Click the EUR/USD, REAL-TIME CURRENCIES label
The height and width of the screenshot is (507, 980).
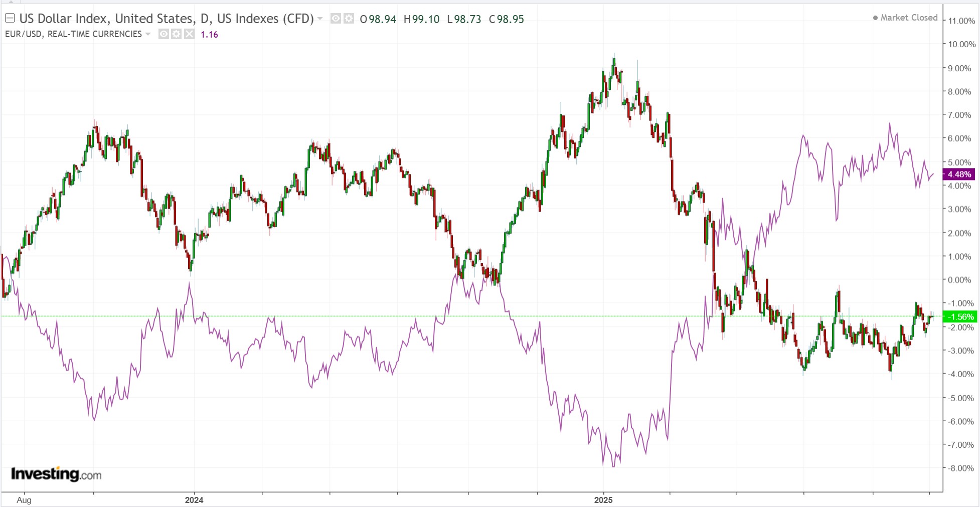[x=73, y=34]
